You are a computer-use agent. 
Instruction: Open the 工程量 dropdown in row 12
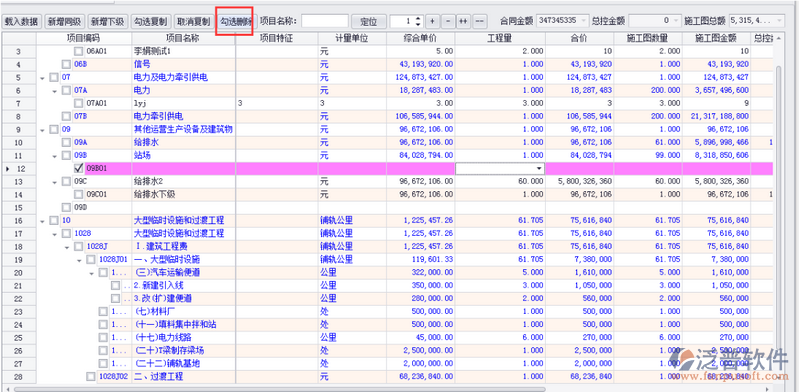(539, 168)
